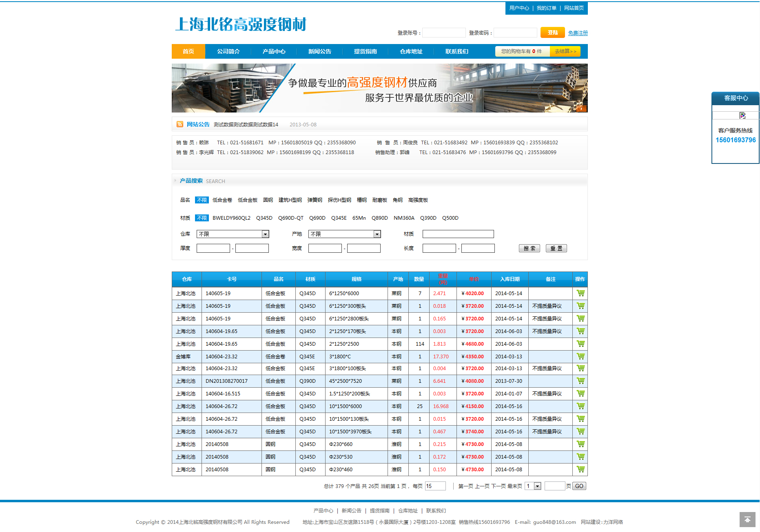This screenshot has height=532, width=760.
Task: Click the 搜索 search button
Action: coord(529,248)
